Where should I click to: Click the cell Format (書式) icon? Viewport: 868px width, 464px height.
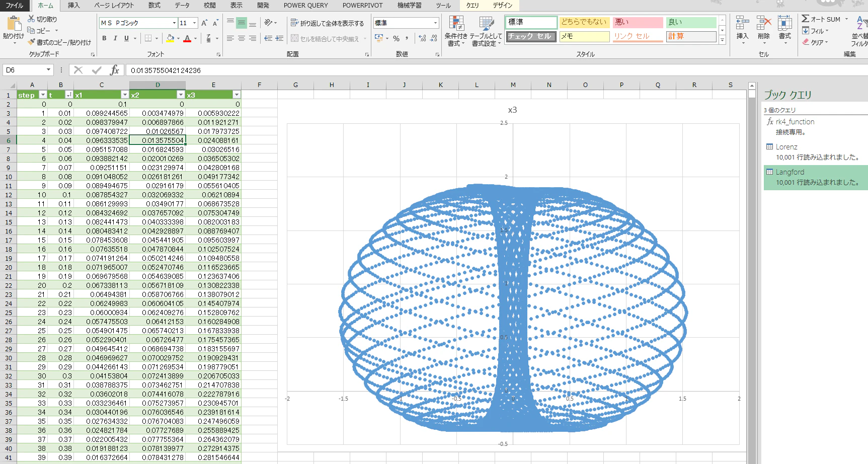[785, 24]
